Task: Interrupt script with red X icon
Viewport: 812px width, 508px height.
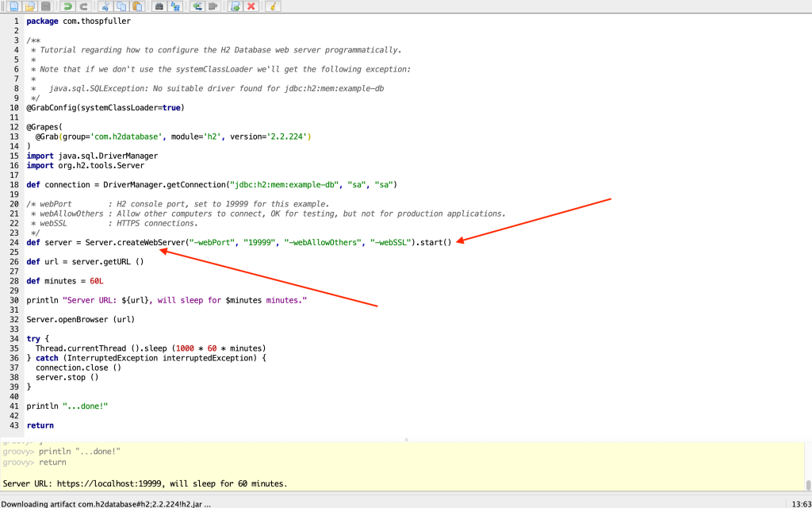Action: click(x=251, y=6)
